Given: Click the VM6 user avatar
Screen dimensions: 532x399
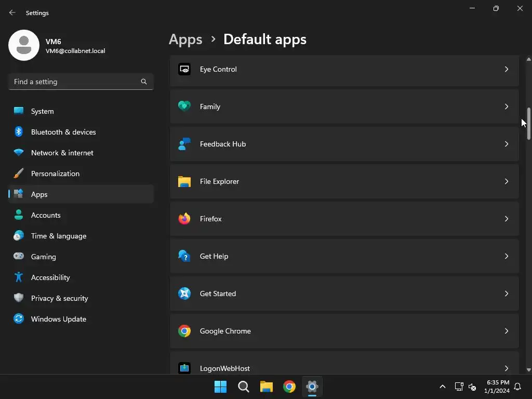Looking at the screenshot, I should [x=24, y=45].
